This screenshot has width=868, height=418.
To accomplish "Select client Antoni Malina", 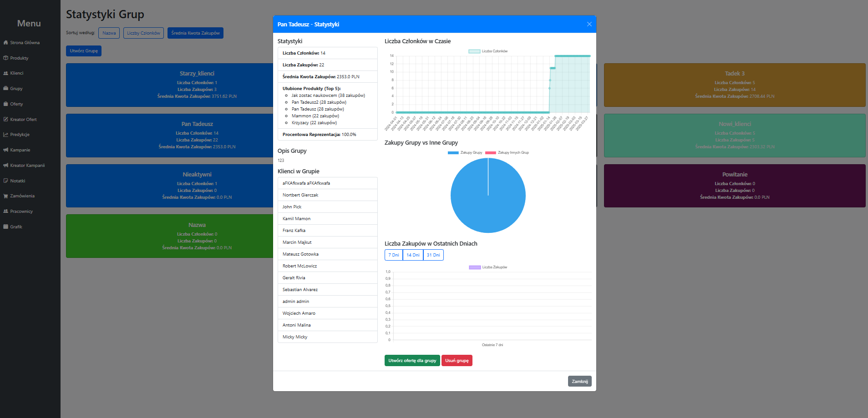I will pos(328,325).
